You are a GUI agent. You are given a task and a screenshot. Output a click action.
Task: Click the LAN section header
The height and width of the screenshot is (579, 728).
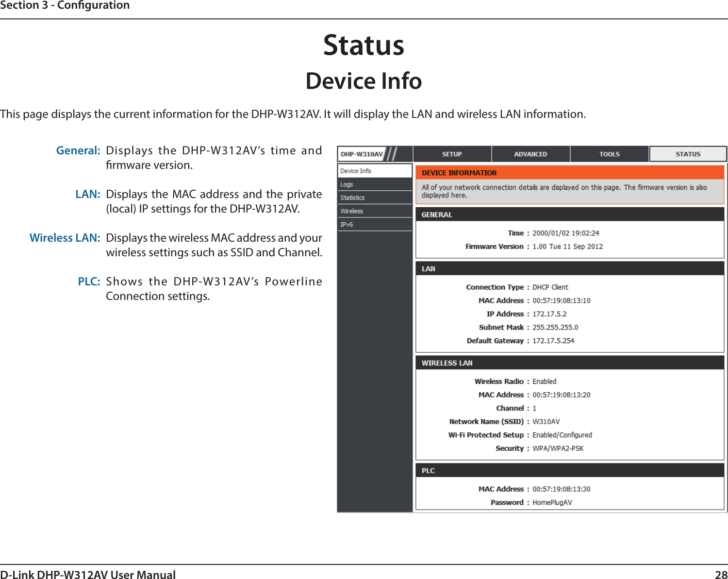(x=570, y=268)
